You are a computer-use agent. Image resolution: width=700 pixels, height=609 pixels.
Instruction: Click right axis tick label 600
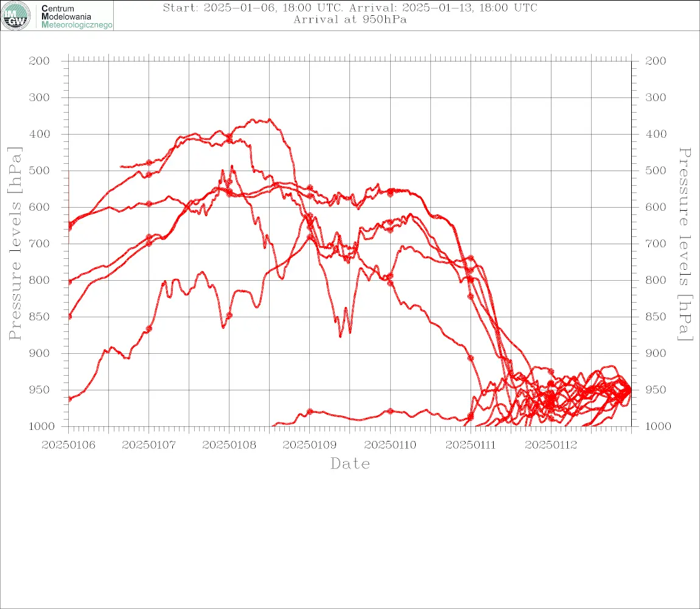[x=656, y=207]
